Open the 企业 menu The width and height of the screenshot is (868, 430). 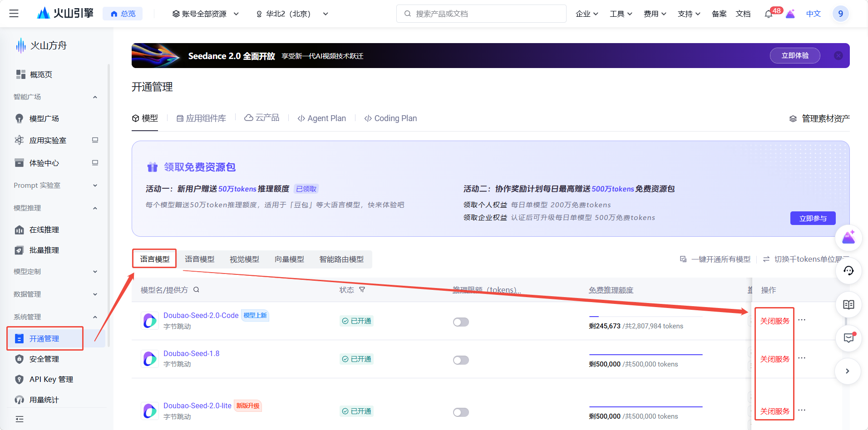point(587,14)
